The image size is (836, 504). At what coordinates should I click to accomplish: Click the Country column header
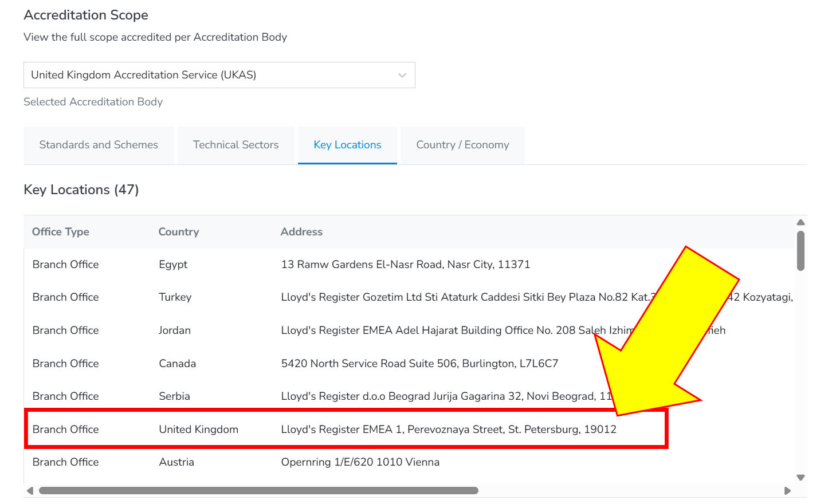pos(179,232)
